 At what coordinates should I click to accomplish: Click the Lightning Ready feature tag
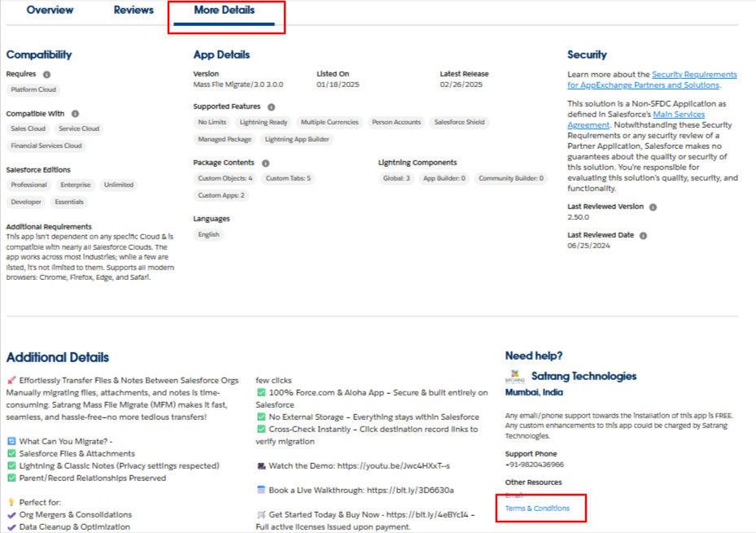click(x=263, y=122)
